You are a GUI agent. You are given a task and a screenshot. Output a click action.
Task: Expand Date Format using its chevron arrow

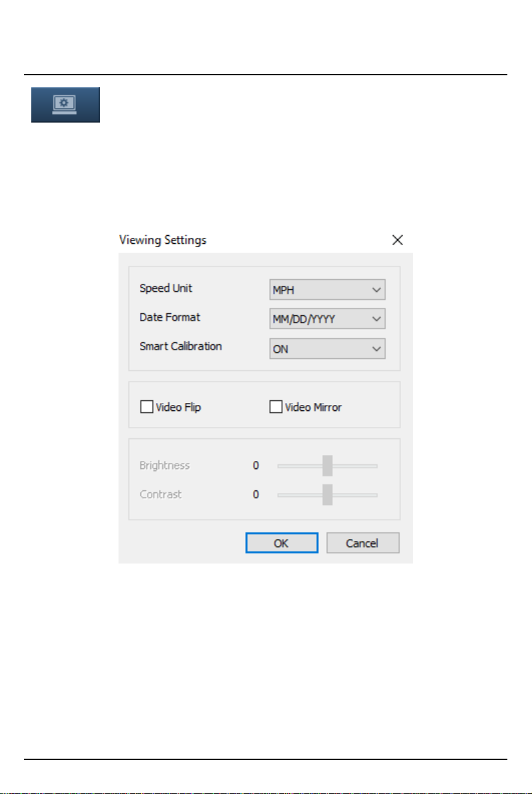pyautogui.click(x=376, y=319)
